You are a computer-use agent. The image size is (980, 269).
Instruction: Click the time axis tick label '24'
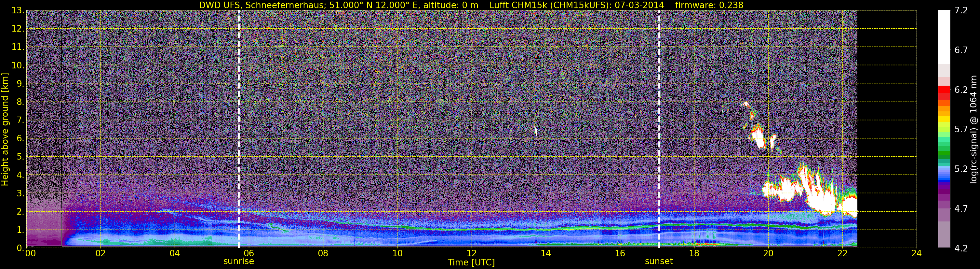917,253
